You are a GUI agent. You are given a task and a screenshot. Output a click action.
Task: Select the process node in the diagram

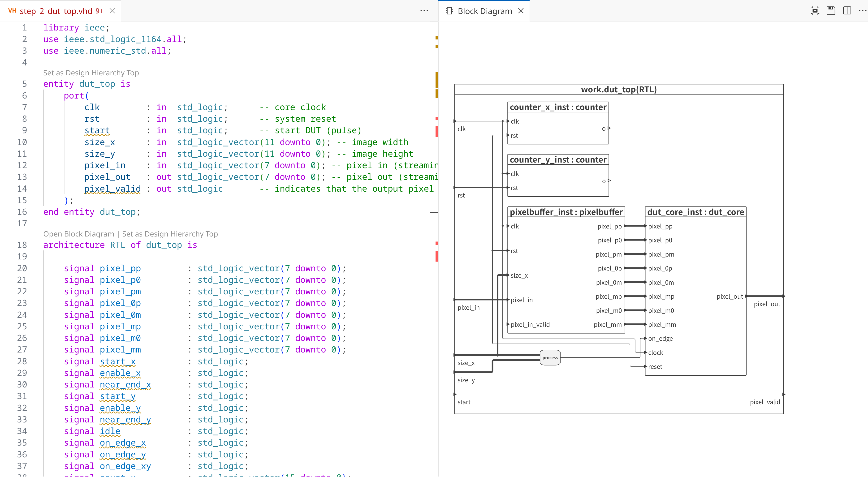click(x=550, y=358)
